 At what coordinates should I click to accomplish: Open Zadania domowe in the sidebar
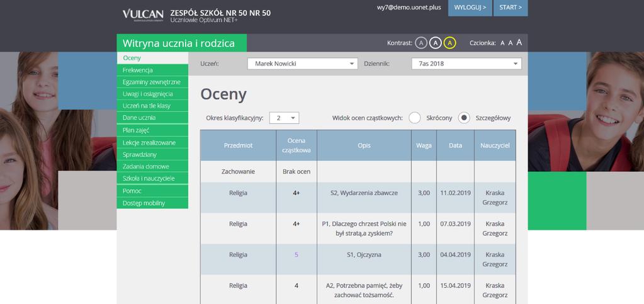[152, 166]
